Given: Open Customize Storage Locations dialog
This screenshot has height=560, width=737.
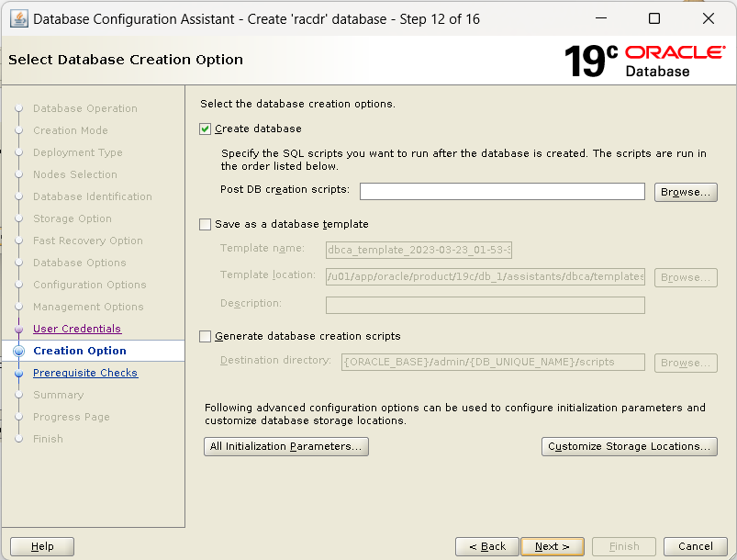Looking at the screenshot, I should point(630,446).
